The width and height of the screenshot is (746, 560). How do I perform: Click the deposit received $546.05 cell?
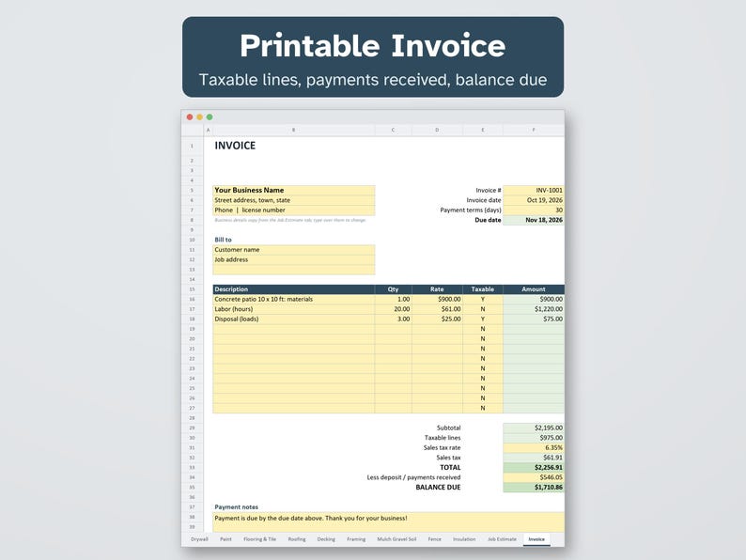point(534,477)
